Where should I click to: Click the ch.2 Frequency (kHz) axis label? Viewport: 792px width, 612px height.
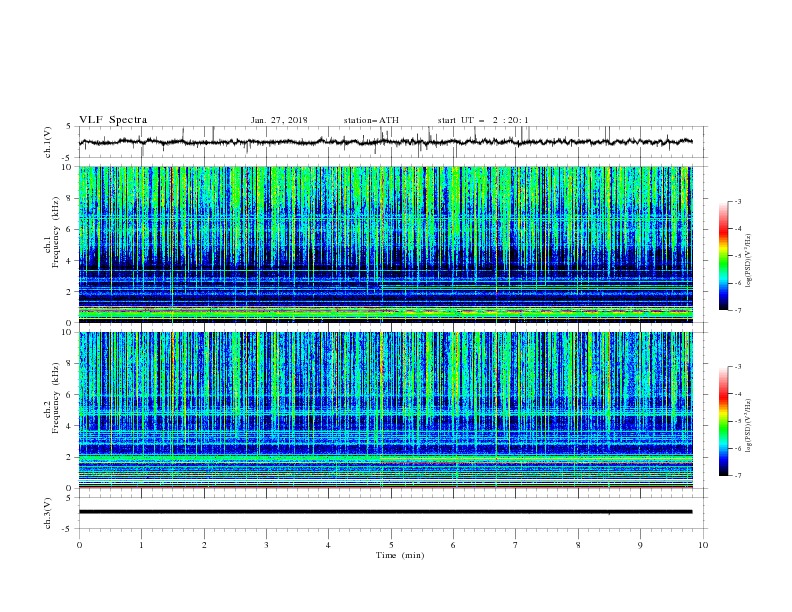(x=52, y=398)
